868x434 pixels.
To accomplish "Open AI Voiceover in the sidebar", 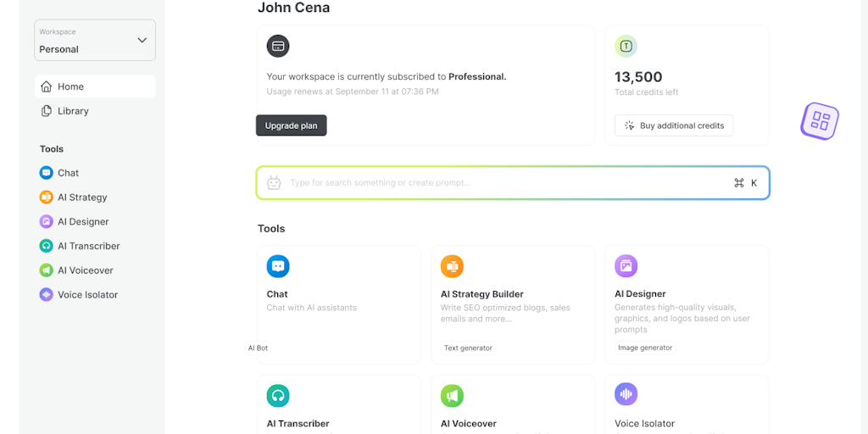I will [76, 270].
